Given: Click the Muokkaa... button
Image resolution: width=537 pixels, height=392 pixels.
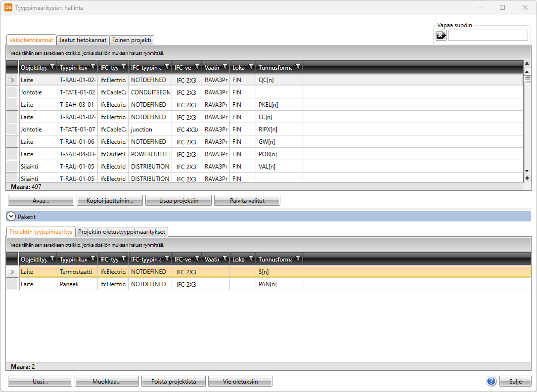Looking at the screenshot, I should [x=107, y=381].
